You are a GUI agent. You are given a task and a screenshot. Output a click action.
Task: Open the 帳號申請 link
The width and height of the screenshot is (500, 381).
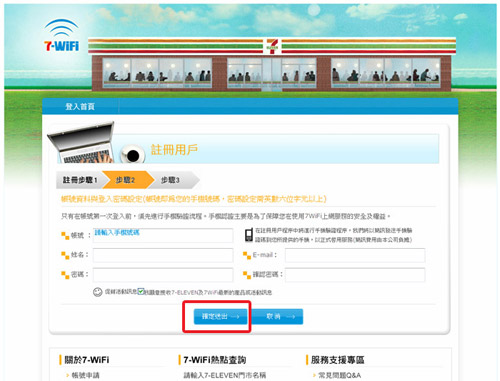[x=86, y=375]
